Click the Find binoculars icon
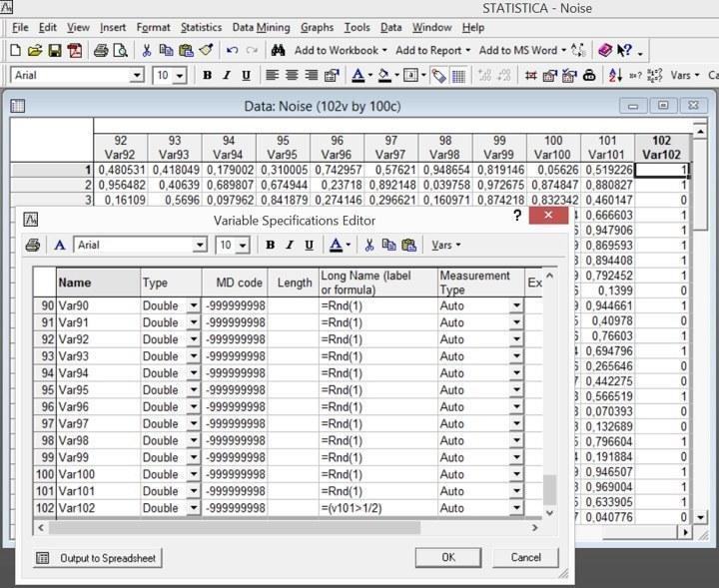This screenshot has height=588, width=719. coord(278,50)
